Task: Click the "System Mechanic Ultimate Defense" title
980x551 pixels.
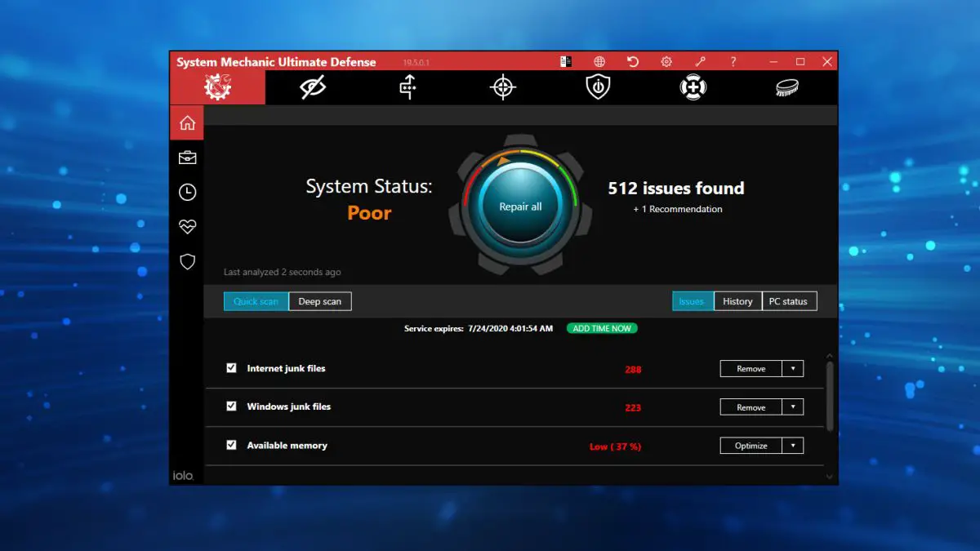Action: click(x=276, y=62)
